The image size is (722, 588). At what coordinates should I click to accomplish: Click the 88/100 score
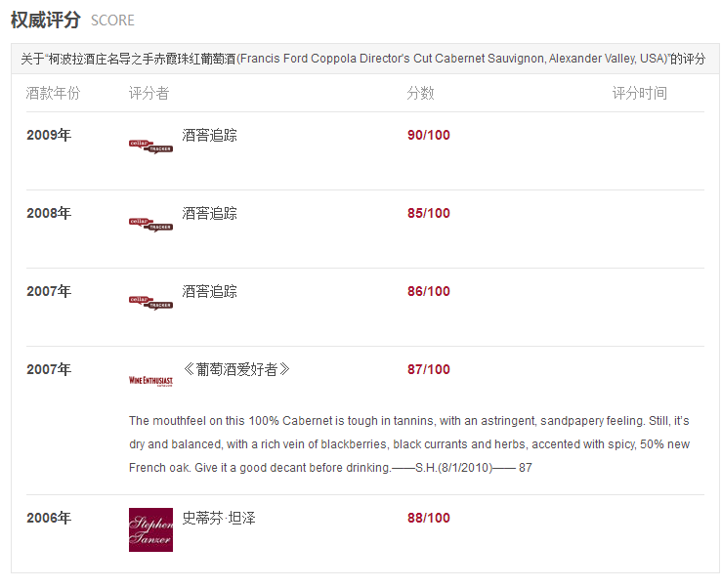(429, 518)
